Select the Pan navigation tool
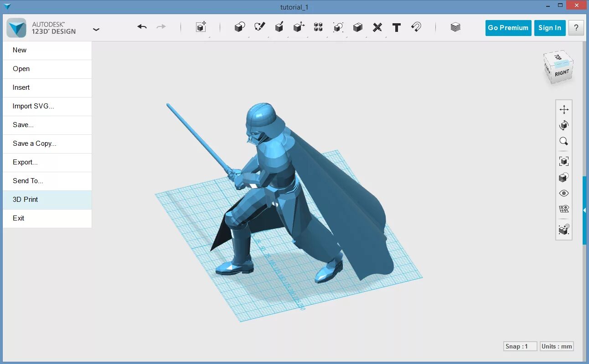The height and width of the screenshot is (364, 589). click(564, 109)
